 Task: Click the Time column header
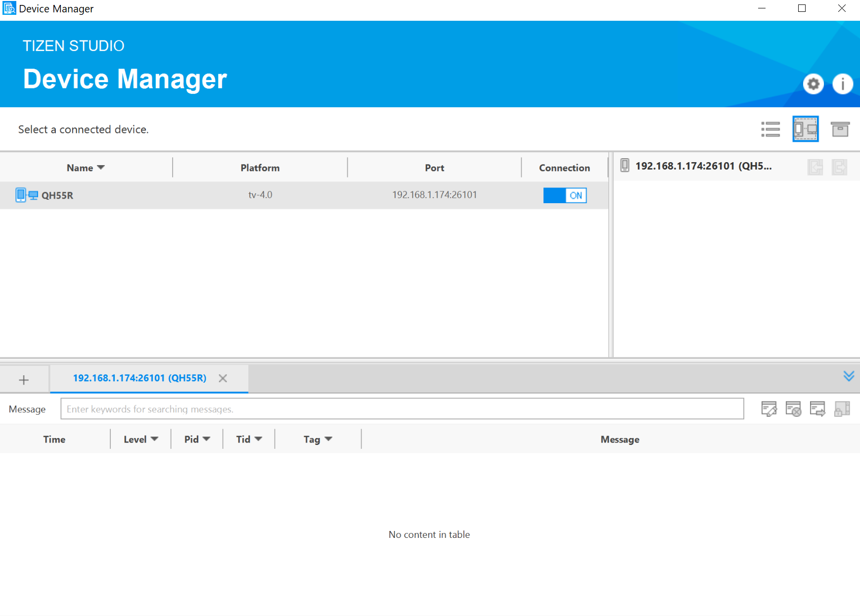point(54,439)
